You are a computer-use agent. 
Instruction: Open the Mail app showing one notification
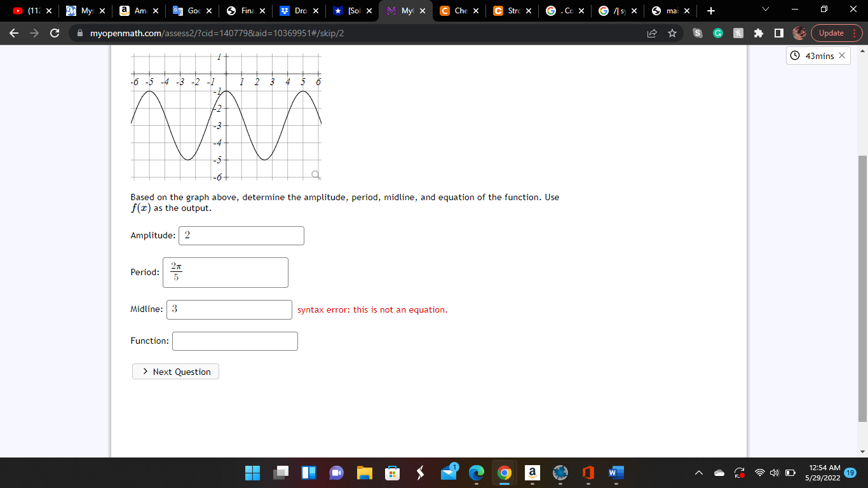point(447,473)
